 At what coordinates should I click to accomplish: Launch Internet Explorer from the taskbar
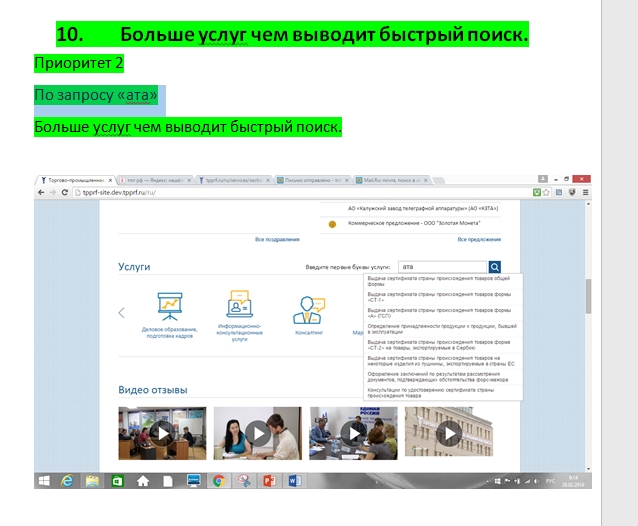pyautogui.click(x=67, y=481)
